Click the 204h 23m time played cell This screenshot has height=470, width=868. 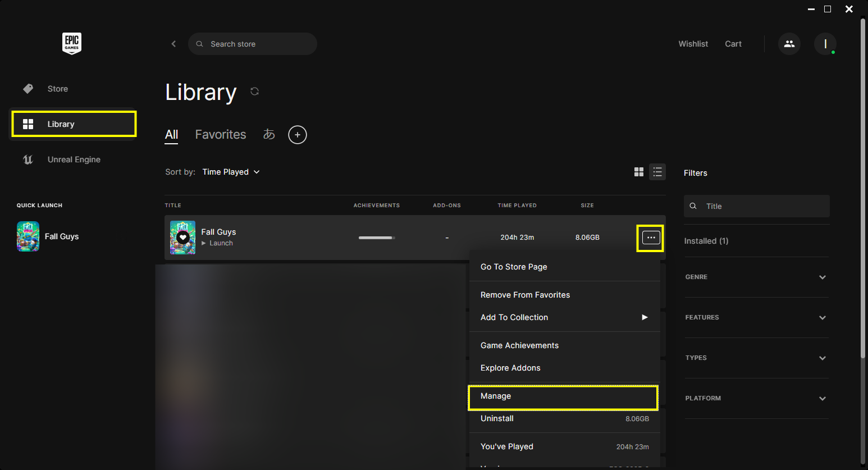click(x=517, y=238)
